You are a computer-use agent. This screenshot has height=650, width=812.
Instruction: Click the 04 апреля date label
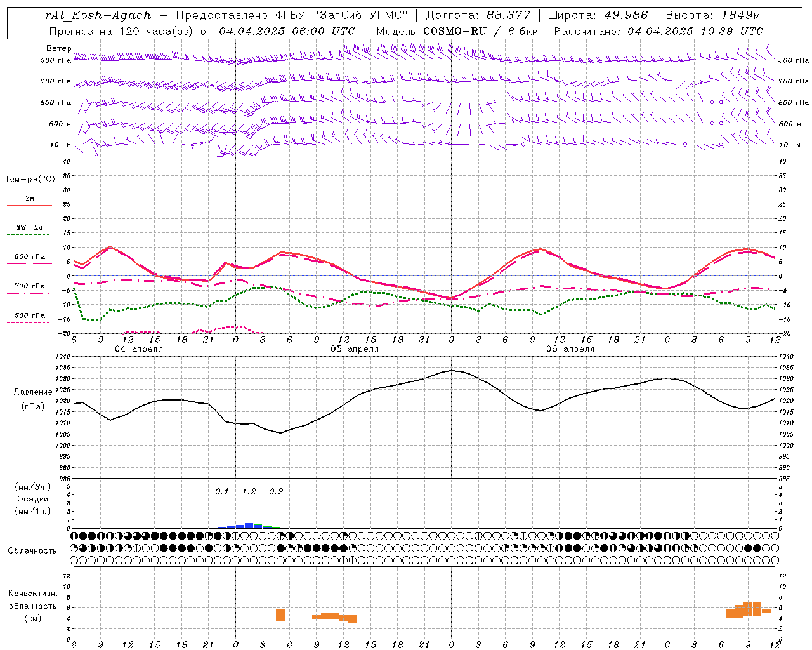138,349
